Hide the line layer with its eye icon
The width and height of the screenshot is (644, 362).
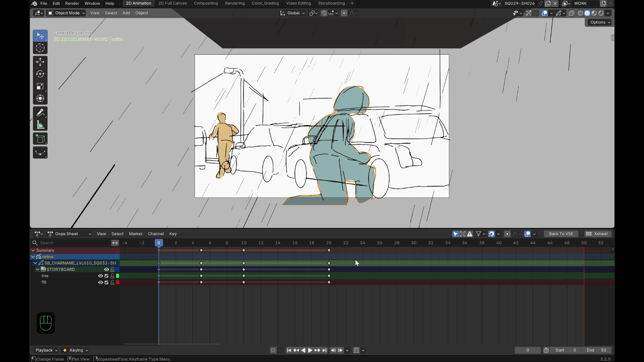pos(100,276)
